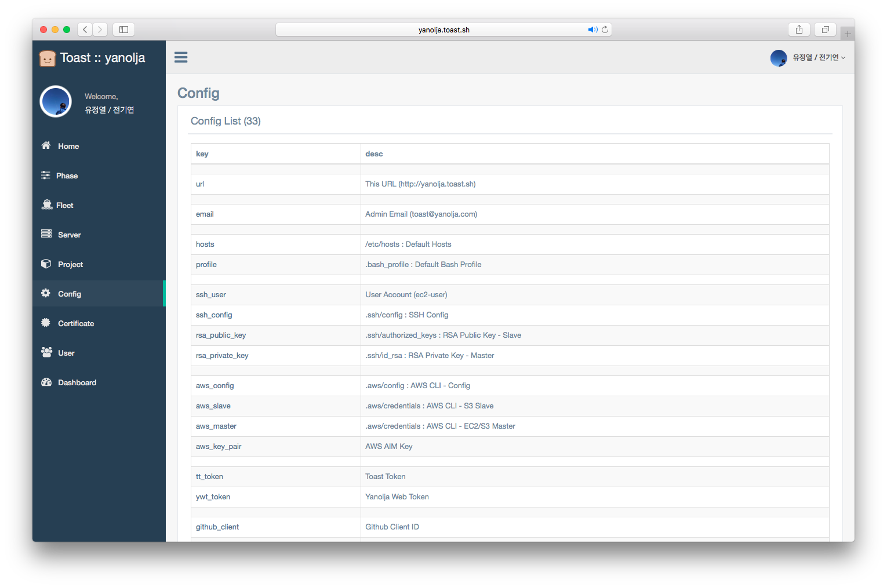Image resolution: width=887 pixels, height=588 pixels.
Task: Select the profile config key
Action: click(x=276, y=265)
